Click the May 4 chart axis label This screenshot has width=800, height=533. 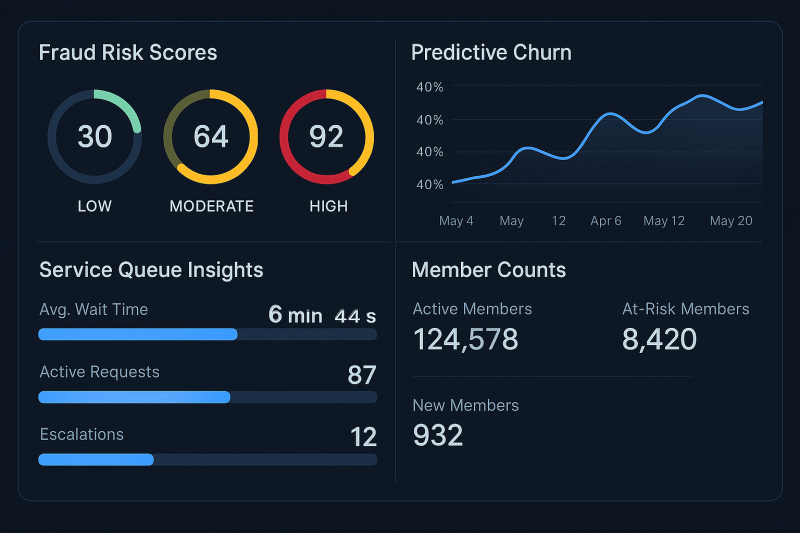point(456,221)
